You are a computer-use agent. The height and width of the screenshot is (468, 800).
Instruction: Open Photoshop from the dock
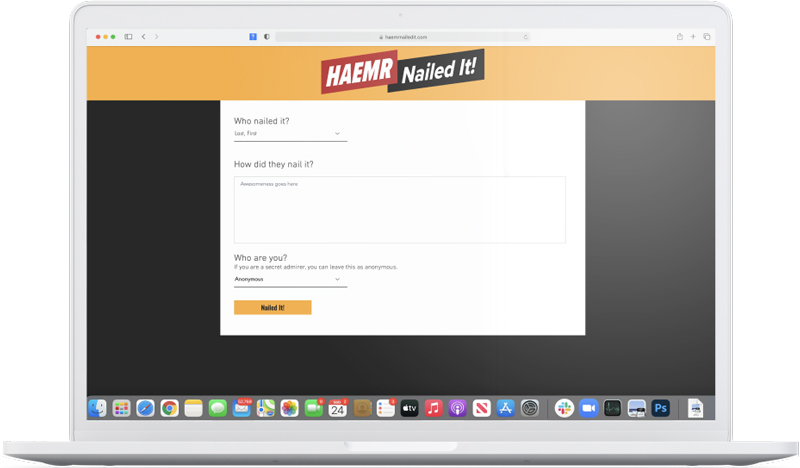coord(660,408)
